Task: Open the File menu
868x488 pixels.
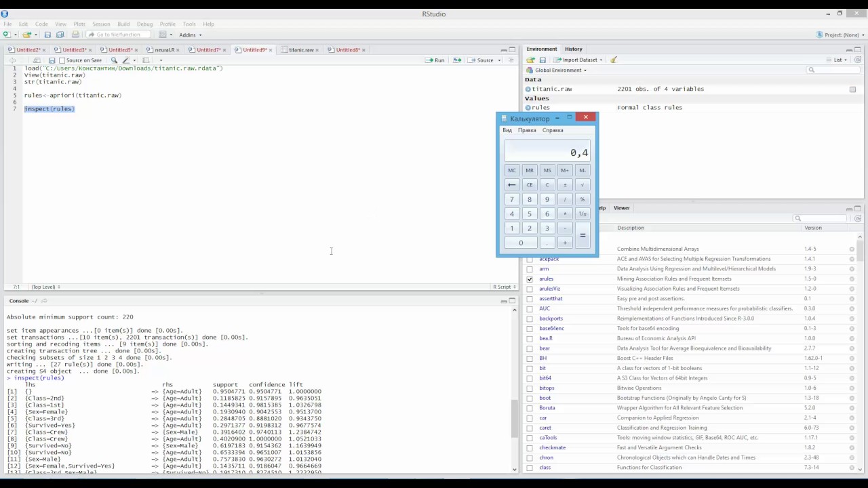Action: point(7,24)
